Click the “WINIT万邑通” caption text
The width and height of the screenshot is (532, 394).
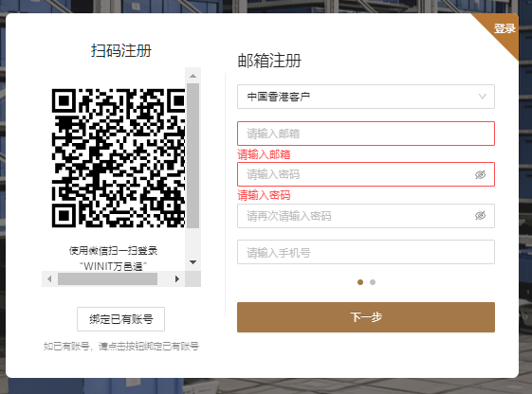pyautogui.click(x=113, y=267)
